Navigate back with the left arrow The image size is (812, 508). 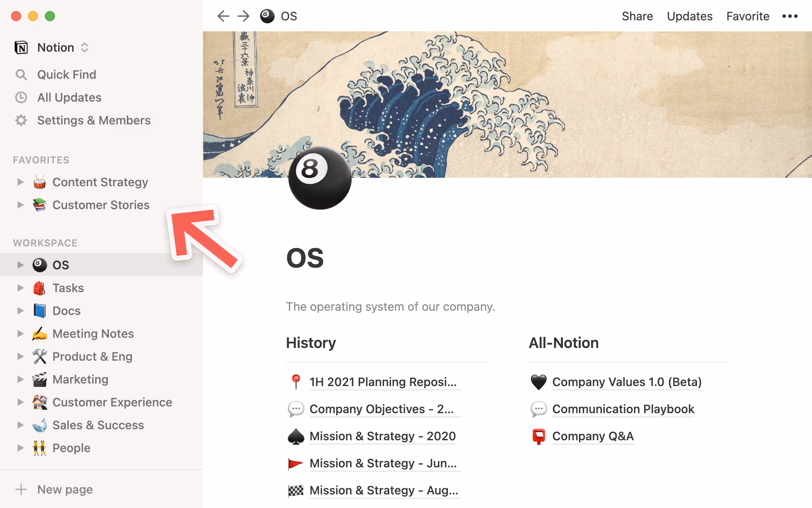click(x=223, y=16)
